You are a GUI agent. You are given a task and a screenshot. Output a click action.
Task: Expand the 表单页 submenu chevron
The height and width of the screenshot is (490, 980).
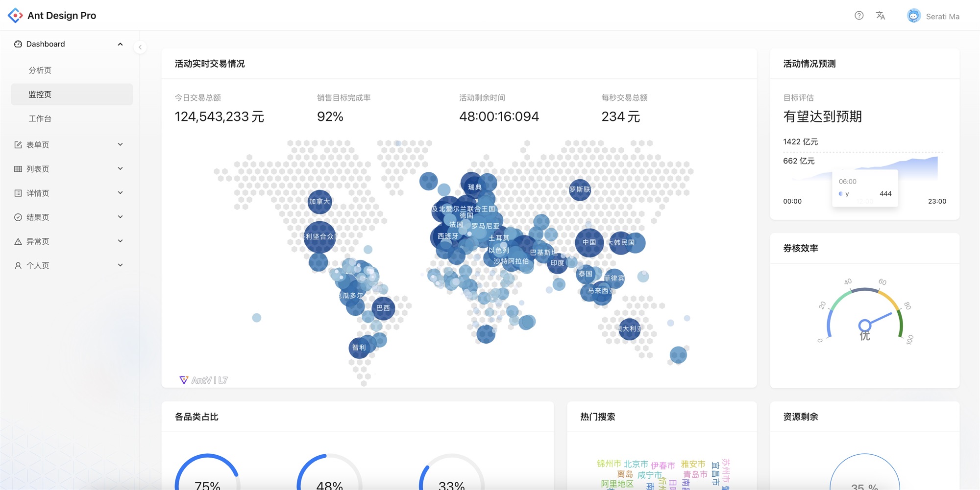tap(120, 144)
